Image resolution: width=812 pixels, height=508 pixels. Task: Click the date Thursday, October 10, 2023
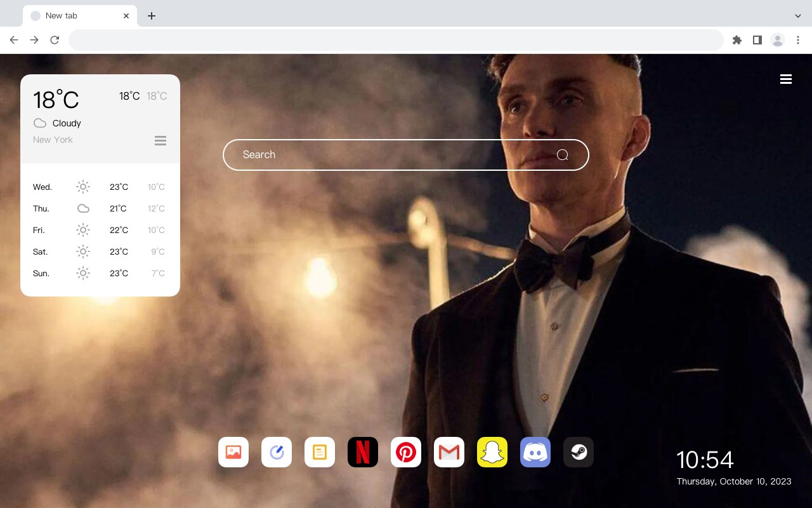click(x=734, y=481)
